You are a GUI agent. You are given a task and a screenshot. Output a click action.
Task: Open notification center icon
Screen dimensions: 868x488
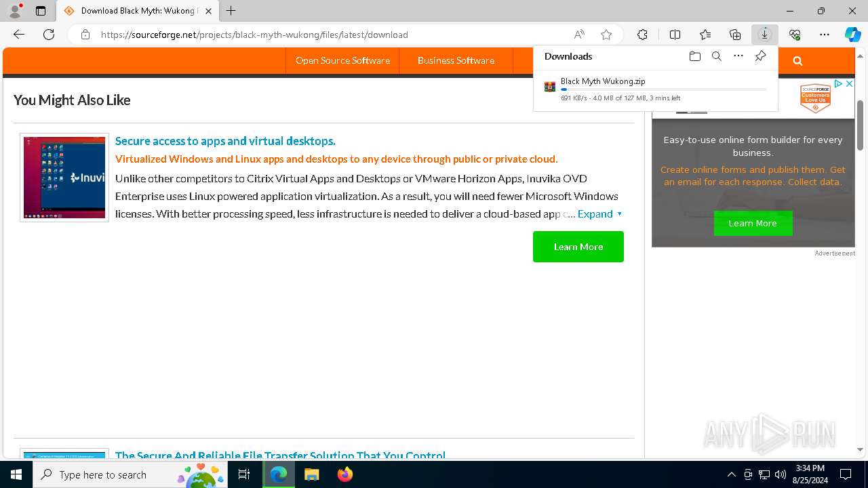[x=846, y=474]
